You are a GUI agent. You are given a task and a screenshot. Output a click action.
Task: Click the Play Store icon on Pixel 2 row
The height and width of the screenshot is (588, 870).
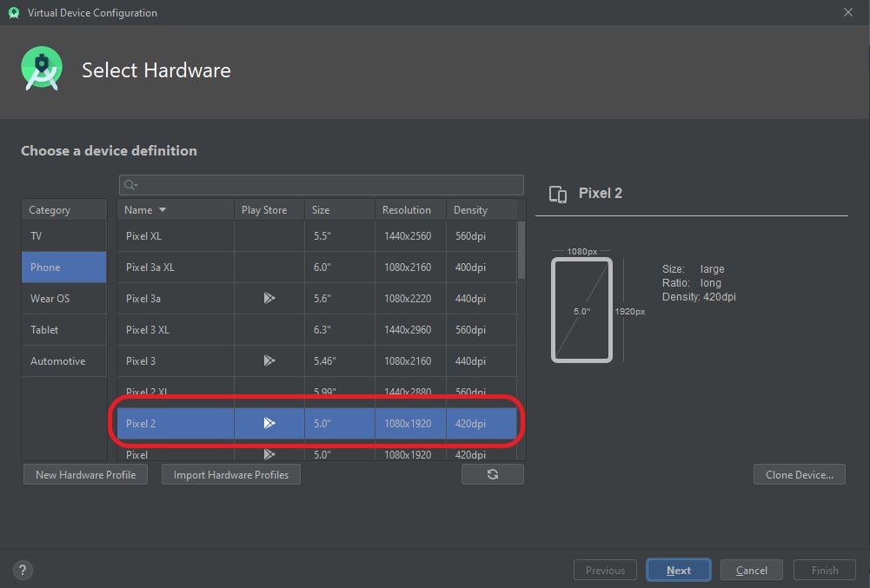pos(269,423)
